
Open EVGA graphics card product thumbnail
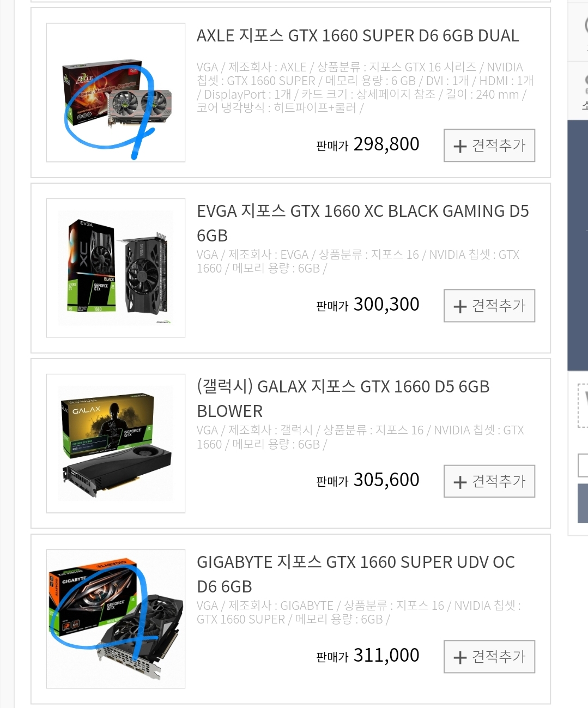[x=116, y=268]
